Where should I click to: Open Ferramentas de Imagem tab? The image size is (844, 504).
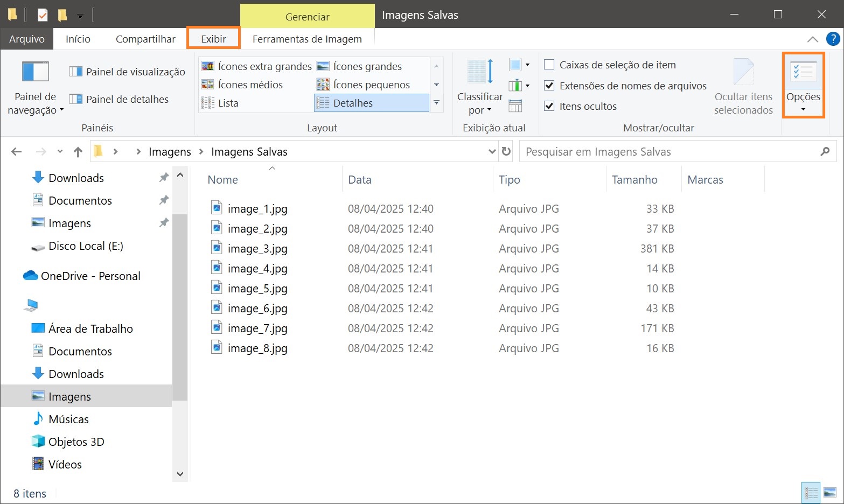click(307, 39)
